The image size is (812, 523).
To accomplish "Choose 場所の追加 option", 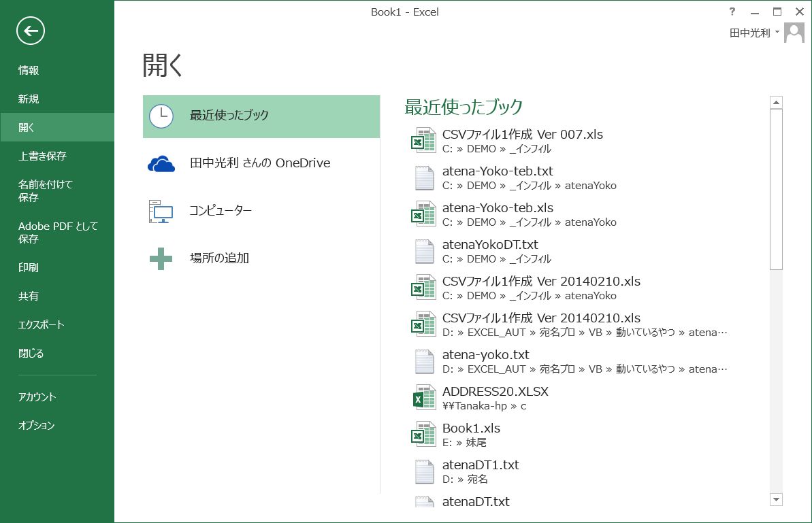I will [261, 258].
